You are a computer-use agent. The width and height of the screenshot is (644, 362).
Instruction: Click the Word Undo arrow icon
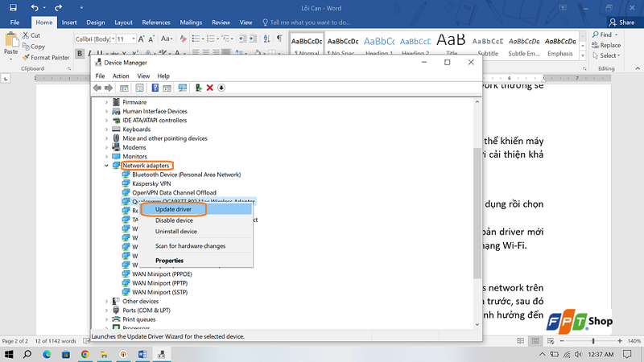coord(35,7)
